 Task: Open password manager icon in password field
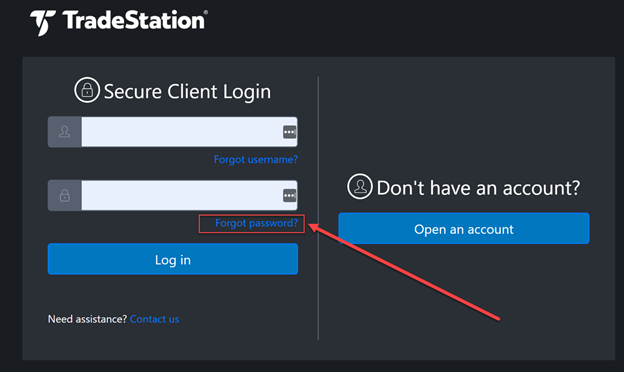pos(289,195)
